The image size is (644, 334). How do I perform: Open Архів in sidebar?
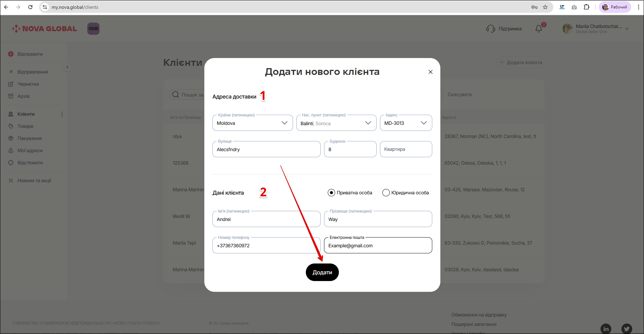click(24, 96)
